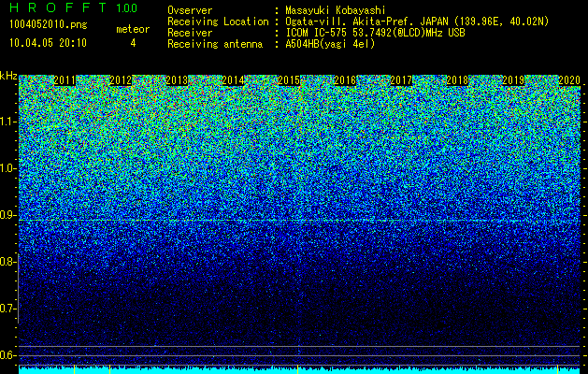Click the meteor count value 4
The width and height of the screenshot is (588, 374).
133,43
